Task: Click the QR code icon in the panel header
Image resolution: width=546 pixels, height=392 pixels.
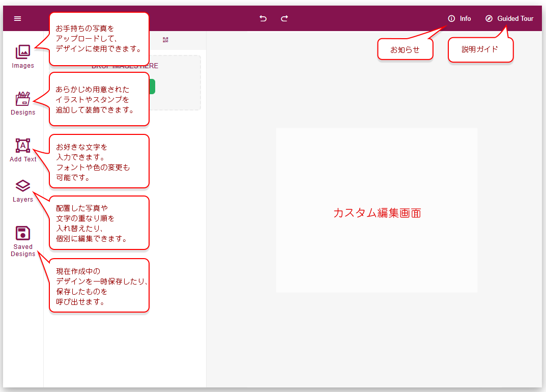Action: [x=165, y=40]
